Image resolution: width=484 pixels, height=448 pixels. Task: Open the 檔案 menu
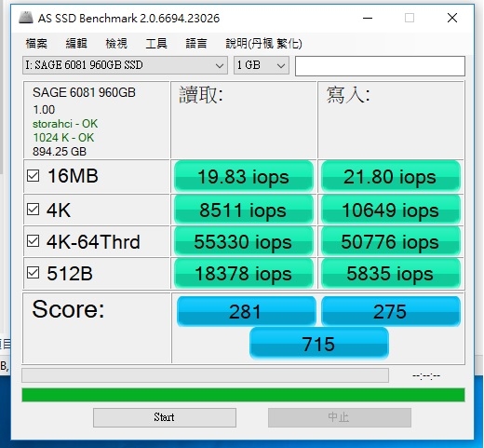36,43
